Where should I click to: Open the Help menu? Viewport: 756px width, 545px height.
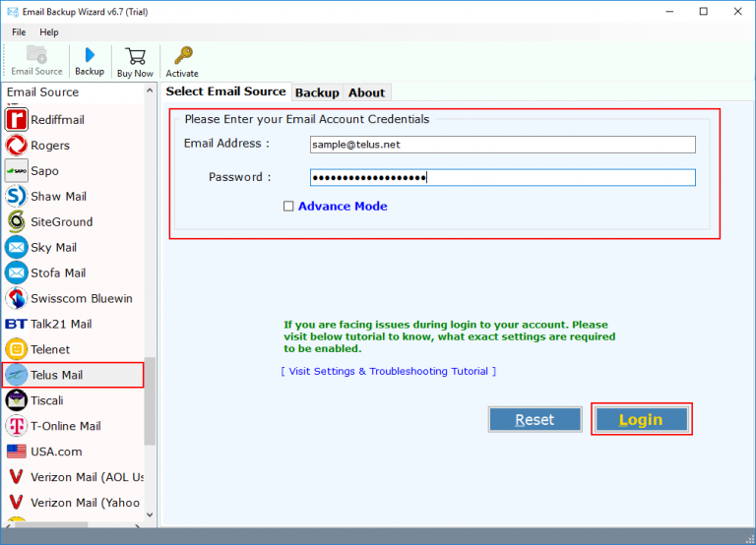[49, 32]
